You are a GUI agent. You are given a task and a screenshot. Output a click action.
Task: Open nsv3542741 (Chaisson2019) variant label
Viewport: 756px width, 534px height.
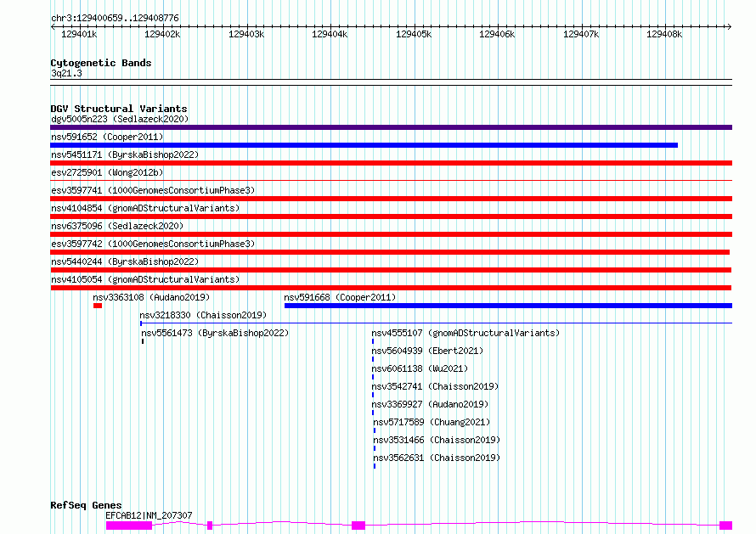(x=436, y=386)
